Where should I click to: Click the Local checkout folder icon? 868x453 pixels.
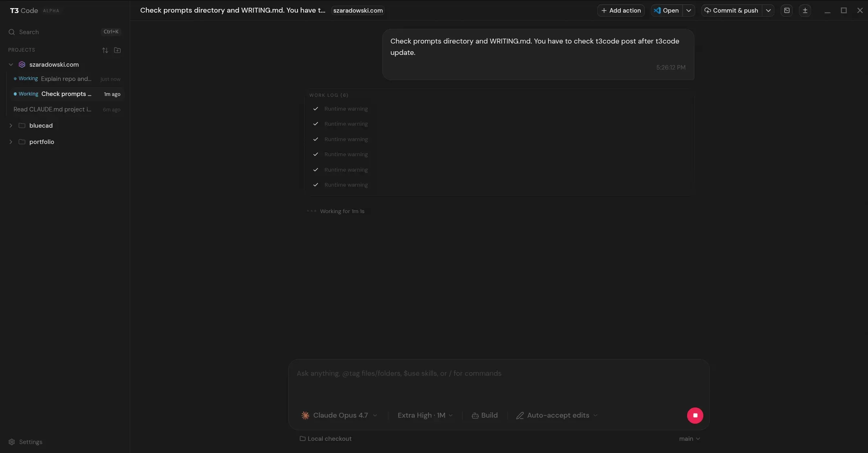tap(302, 439)
